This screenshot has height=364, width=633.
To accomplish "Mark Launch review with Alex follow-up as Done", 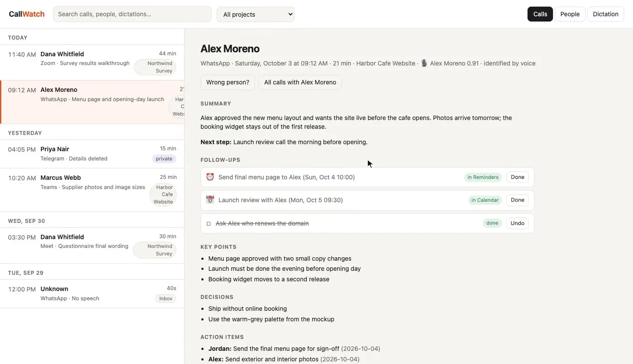I will pyautogui.click(x=517, y=200).
